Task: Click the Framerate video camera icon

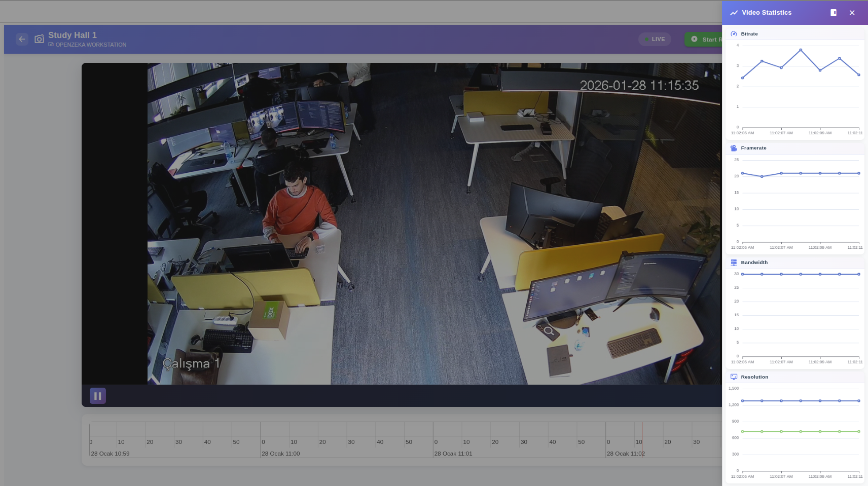Action: pyautogui.click(x=734, y=148)
